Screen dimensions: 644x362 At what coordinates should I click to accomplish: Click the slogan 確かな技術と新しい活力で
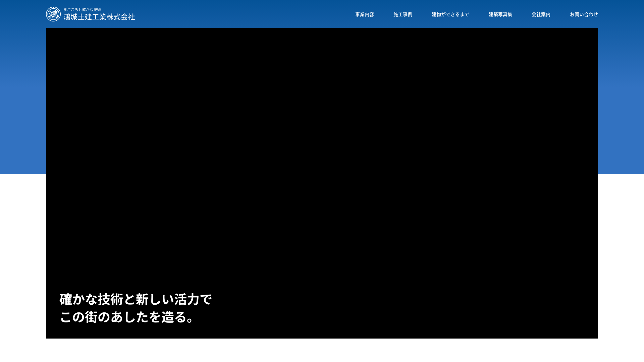pos(136,299)
